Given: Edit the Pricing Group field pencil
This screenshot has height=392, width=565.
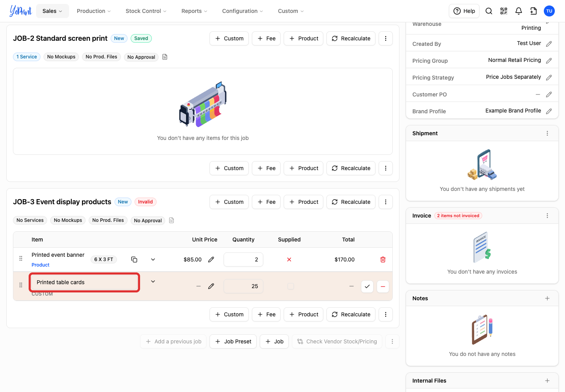Looking at the screenshot, I should 549,61.
